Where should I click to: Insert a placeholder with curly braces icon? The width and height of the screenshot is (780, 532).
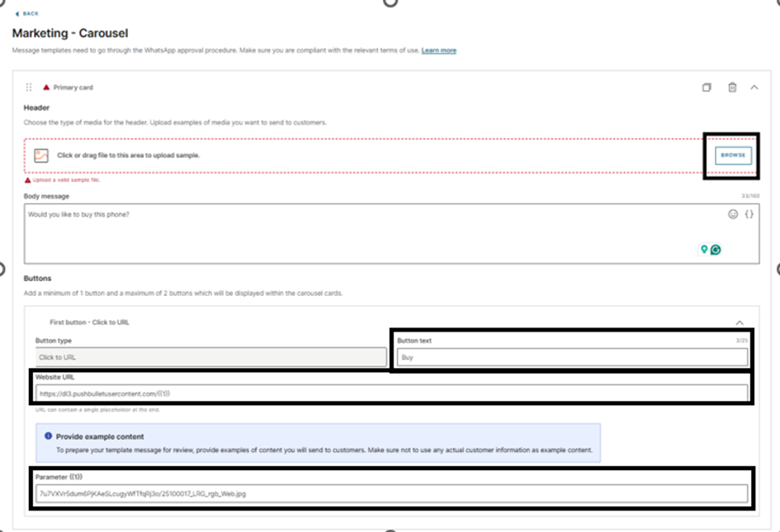pos(749,214)
